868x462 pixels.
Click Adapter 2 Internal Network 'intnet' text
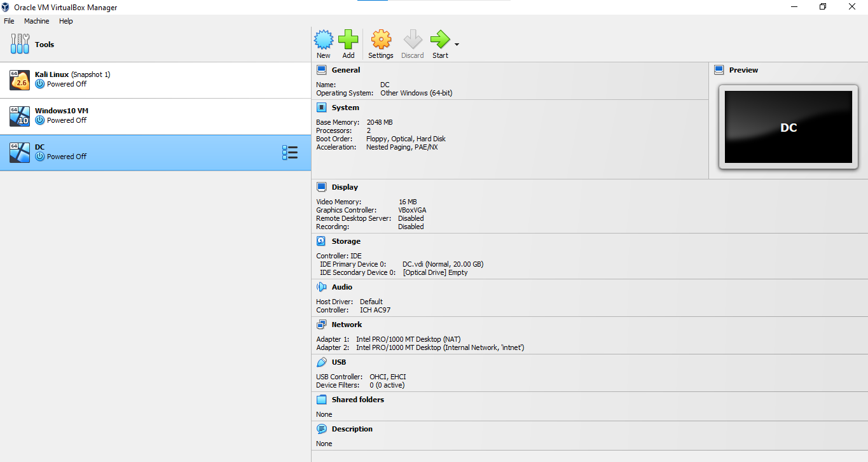[440, 347]
